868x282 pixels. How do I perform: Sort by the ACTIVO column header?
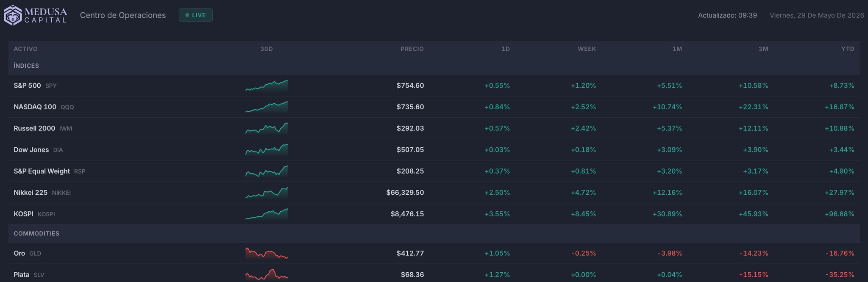point(25,49)
